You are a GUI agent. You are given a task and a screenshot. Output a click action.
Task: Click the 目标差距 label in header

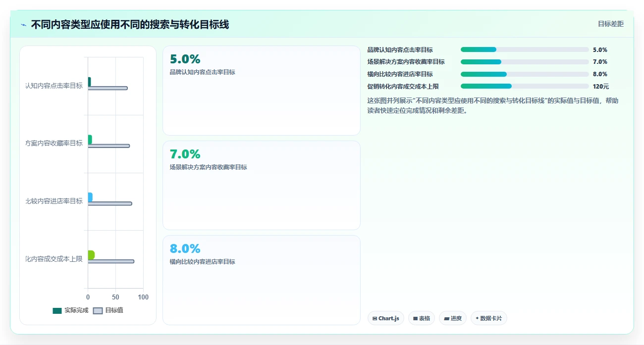coord(610,24)
